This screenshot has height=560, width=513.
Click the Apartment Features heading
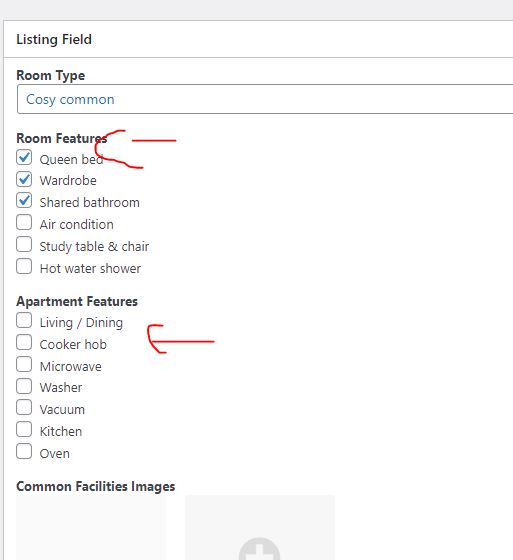(77, 301)
